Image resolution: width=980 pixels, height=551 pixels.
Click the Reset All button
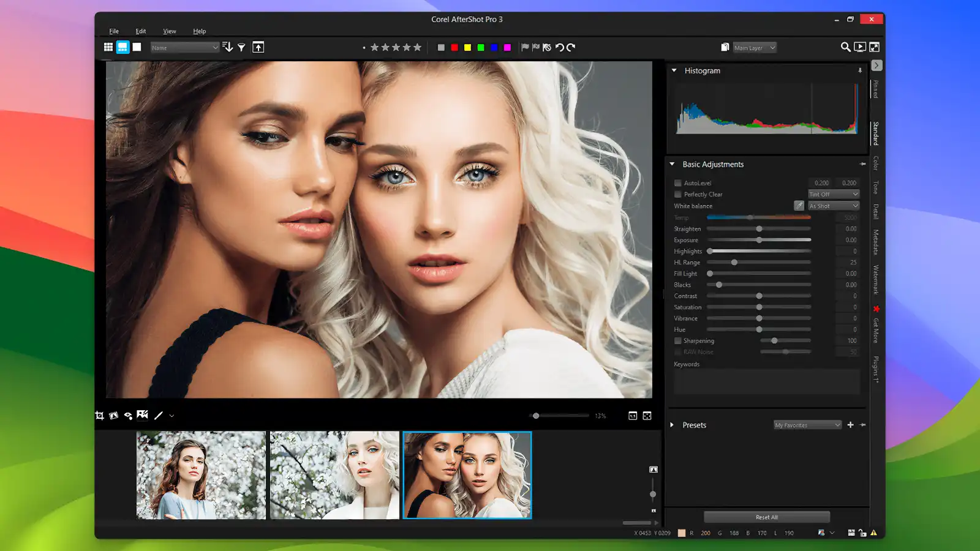point(766,516)
